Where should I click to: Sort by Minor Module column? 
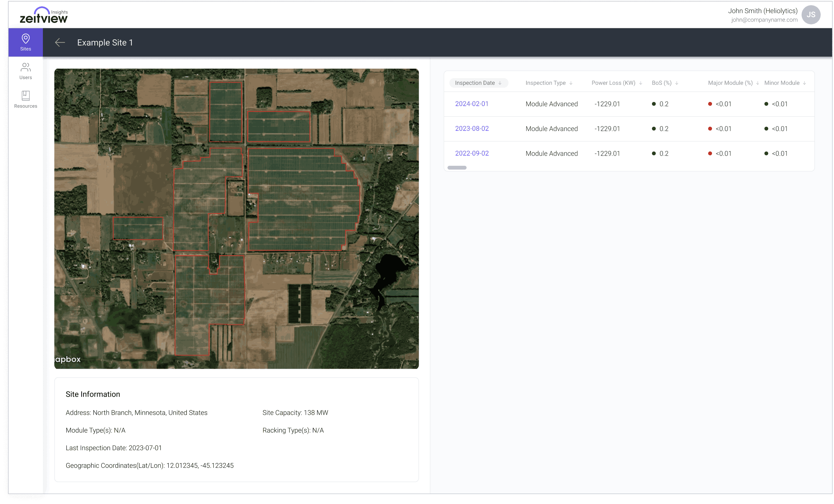coord(785,83)
